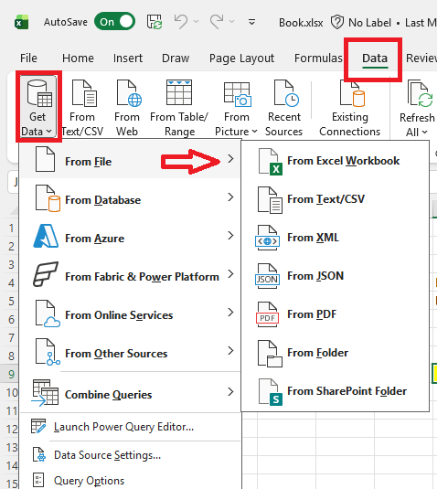Click Launch Power Query Editor
This screenshot has width=448, height=489.
coord(131,426)
